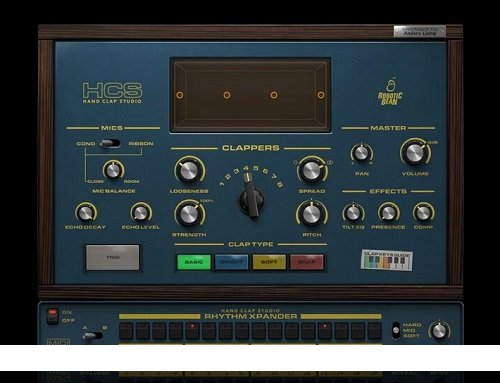Click the Pitch knob

[x=312, y=214]
